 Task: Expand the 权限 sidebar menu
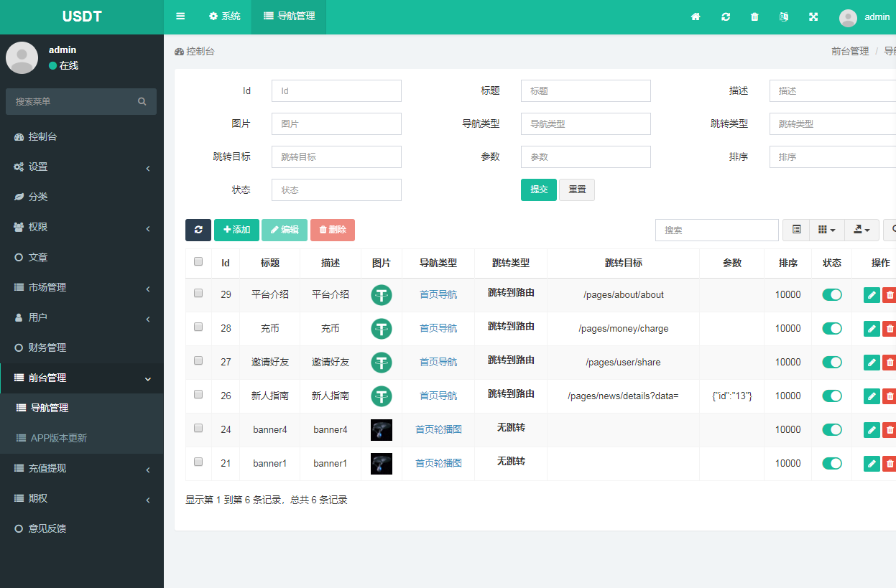click(82, 227)
